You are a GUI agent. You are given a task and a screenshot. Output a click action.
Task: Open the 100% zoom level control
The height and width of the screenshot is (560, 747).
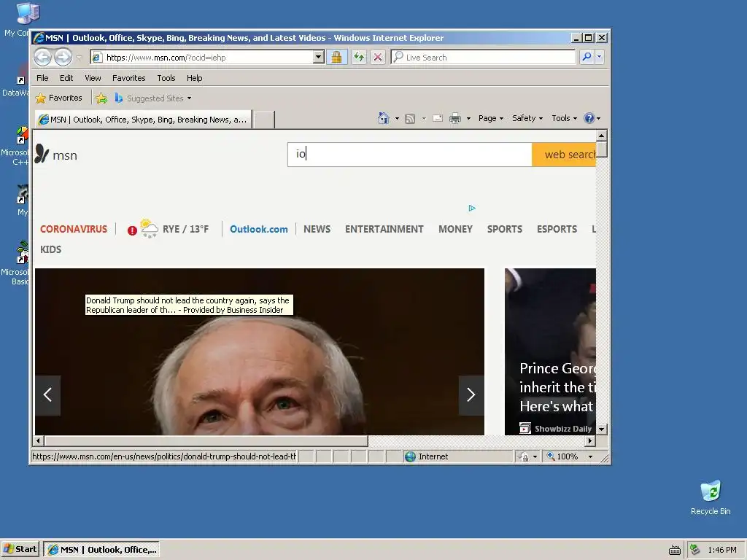[569, 456]
